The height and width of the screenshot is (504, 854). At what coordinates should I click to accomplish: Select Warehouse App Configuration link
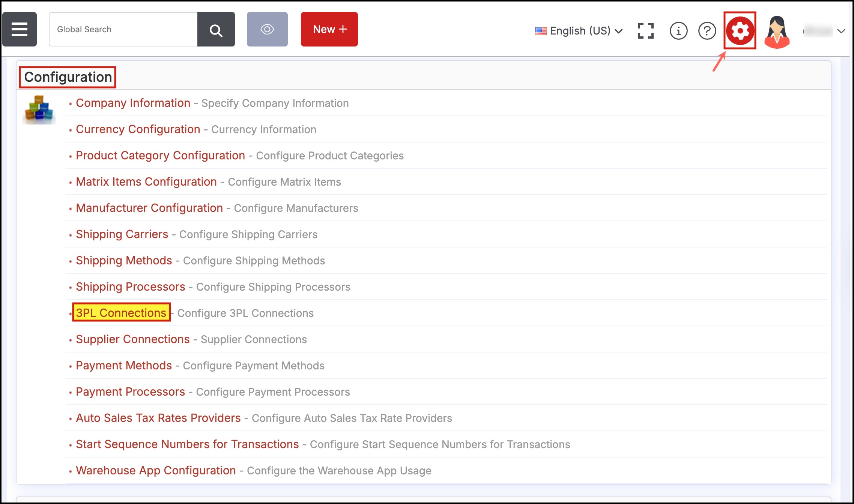click(x=156, y=470)
